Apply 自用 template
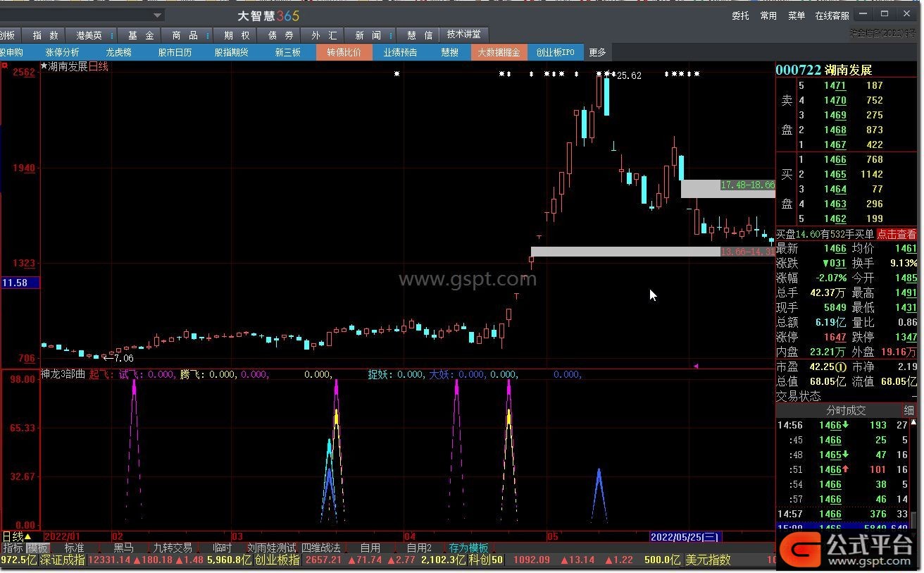 tap(370, 548)
